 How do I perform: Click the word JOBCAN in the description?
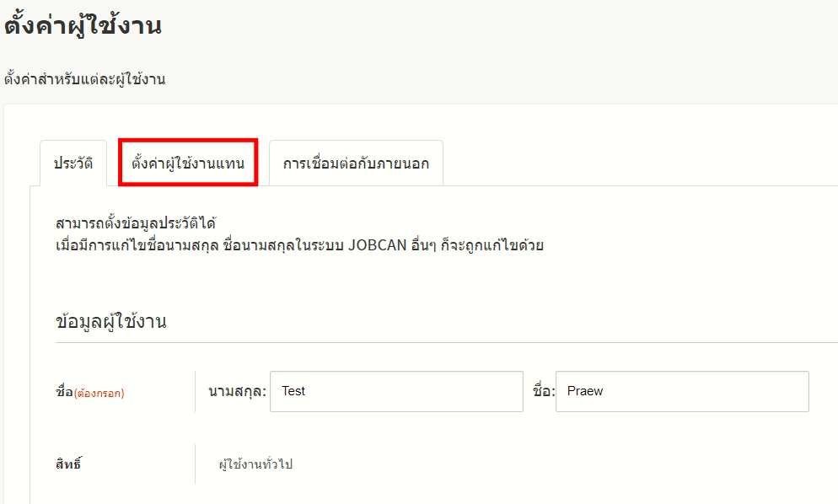point(377,246)
